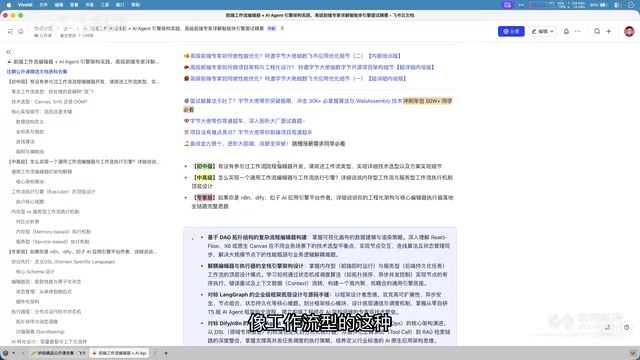Switch to tab 前端工作流编辑器 + AI Agent

[x=120, y=353]
